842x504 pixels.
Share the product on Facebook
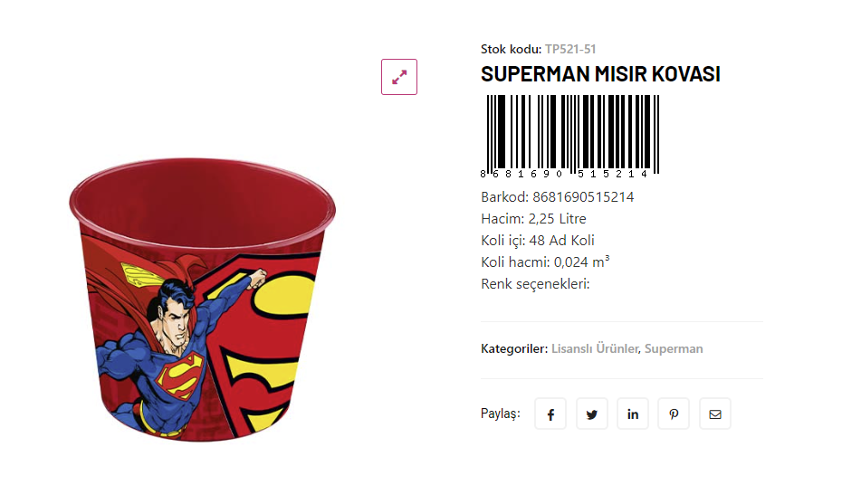[x=550, y=414]
